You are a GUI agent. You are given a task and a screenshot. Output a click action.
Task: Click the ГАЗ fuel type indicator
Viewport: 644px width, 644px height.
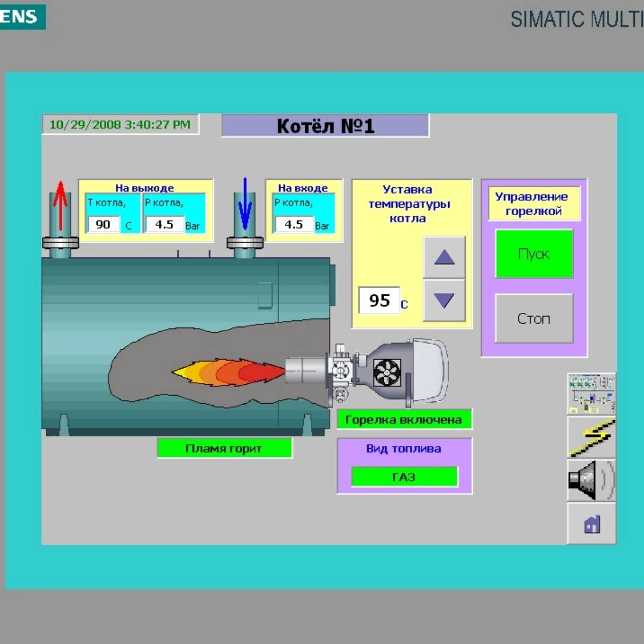tap(404, 477)
